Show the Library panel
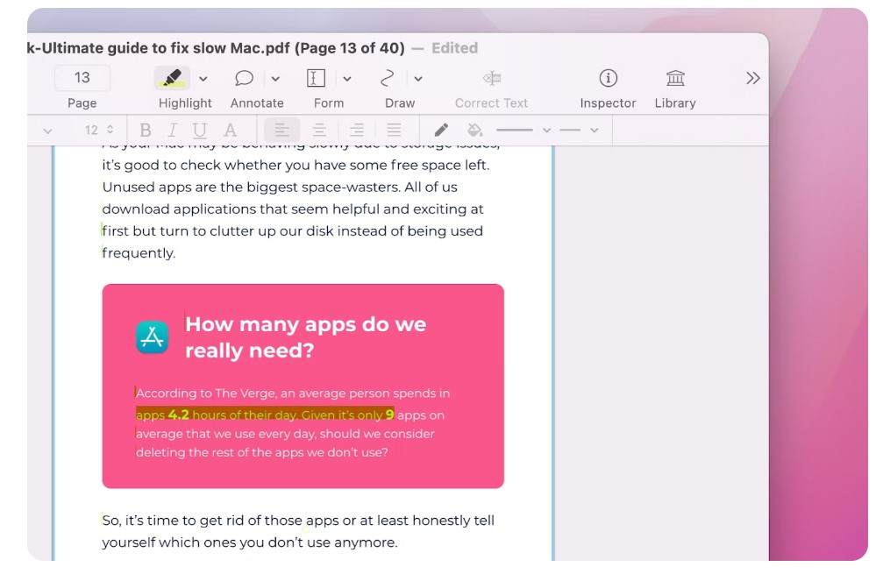The image size is (883, 588). coord(675,78)
